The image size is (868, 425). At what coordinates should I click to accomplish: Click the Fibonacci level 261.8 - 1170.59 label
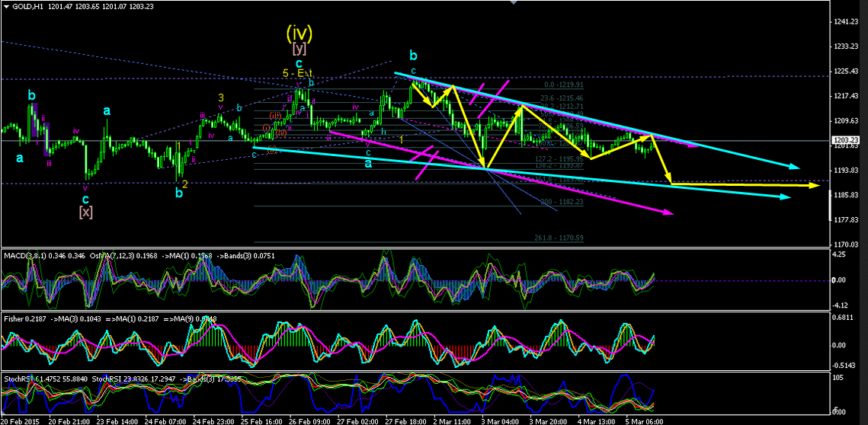(x=559, y=238)
